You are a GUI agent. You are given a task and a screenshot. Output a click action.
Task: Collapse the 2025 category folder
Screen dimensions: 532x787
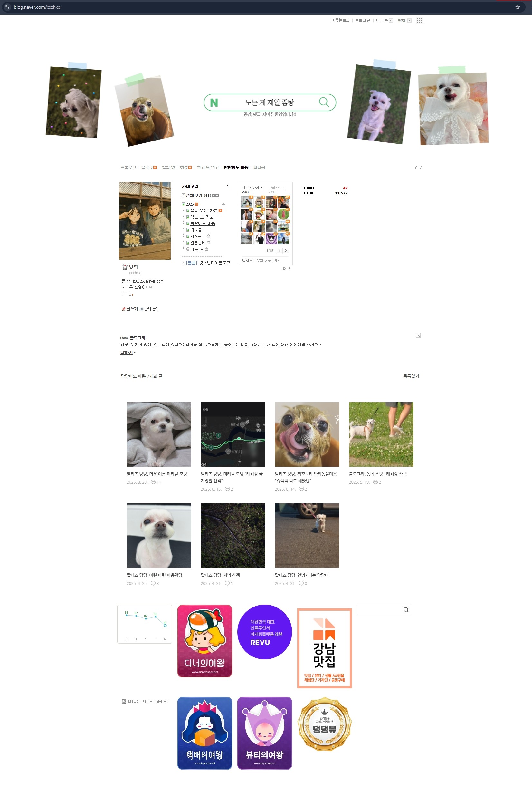223,204
